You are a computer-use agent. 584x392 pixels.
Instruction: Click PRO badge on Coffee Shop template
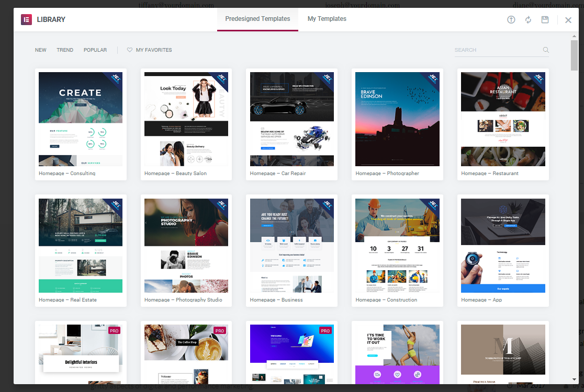(x=220, y=331)
